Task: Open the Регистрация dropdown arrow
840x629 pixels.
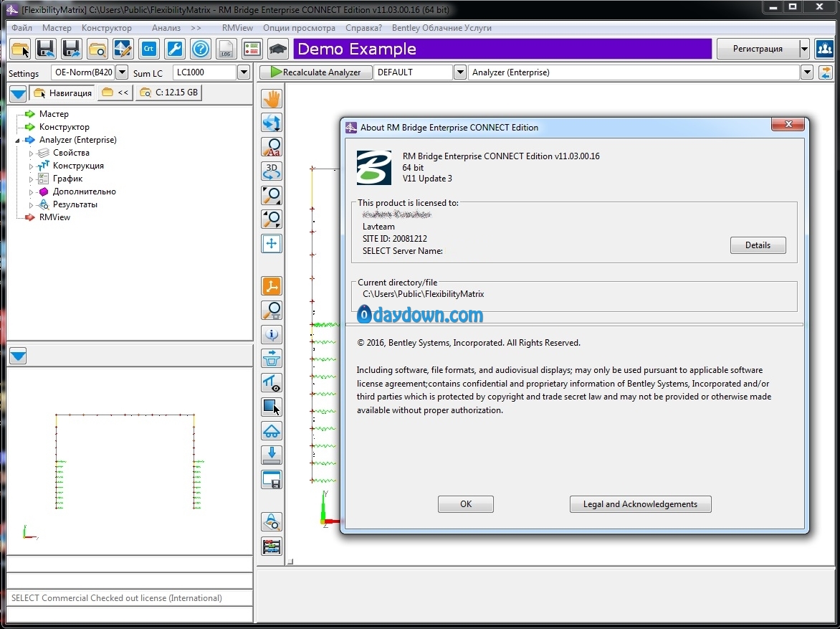Action: point(804,49)
